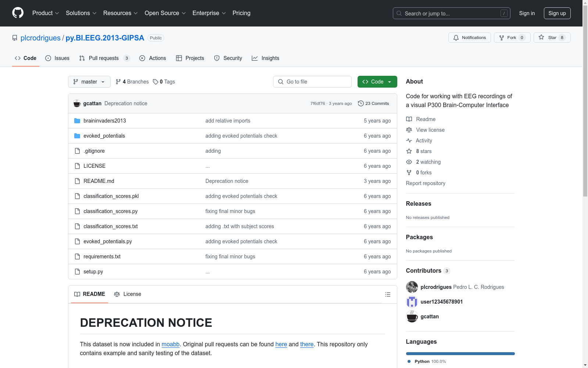Click the search magnifier icon in header
Viewport: 588px width, 368px height.
coord(399,13)
